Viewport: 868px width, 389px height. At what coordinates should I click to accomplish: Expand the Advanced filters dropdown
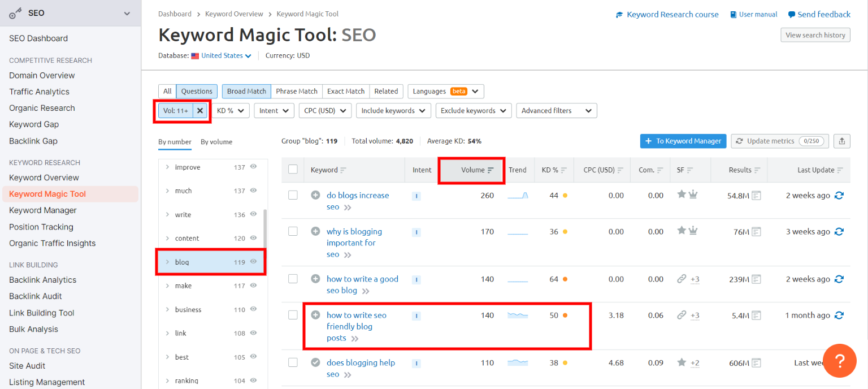point(556,111)
